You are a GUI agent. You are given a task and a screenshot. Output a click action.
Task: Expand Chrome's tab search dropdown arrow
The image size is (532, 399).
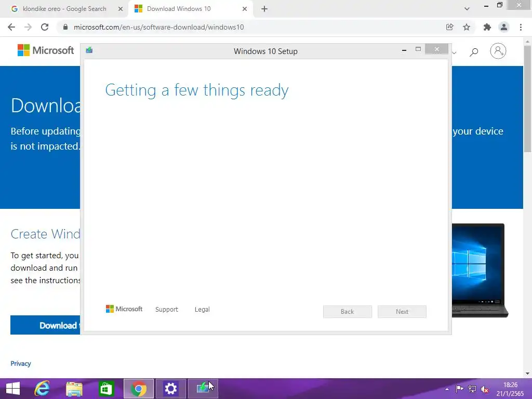[x=467, y=9]
